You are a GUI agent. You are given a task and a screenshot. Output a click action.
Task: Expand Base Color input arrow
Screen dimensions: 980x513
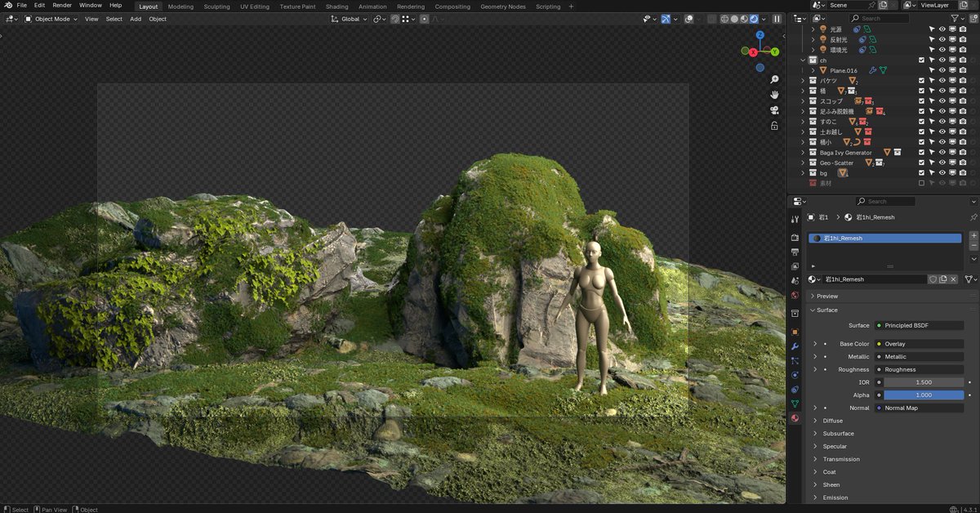[815, 344]
